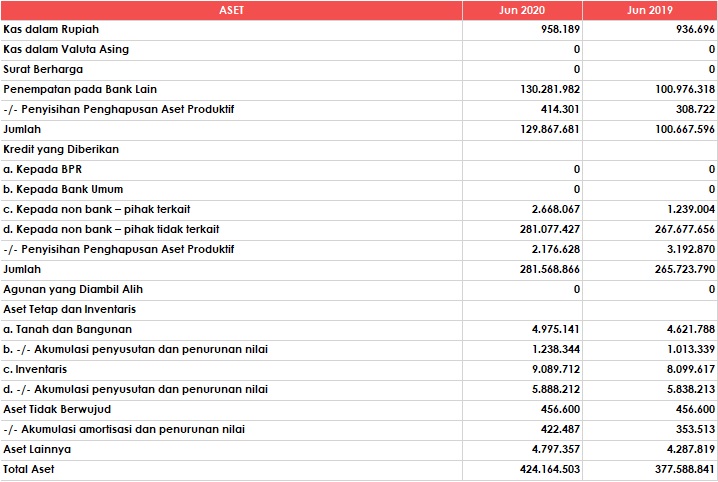Click the Kas dalam Valuta Asing label
The height and width of the screenshot is (482, 718).
[66, 49]
